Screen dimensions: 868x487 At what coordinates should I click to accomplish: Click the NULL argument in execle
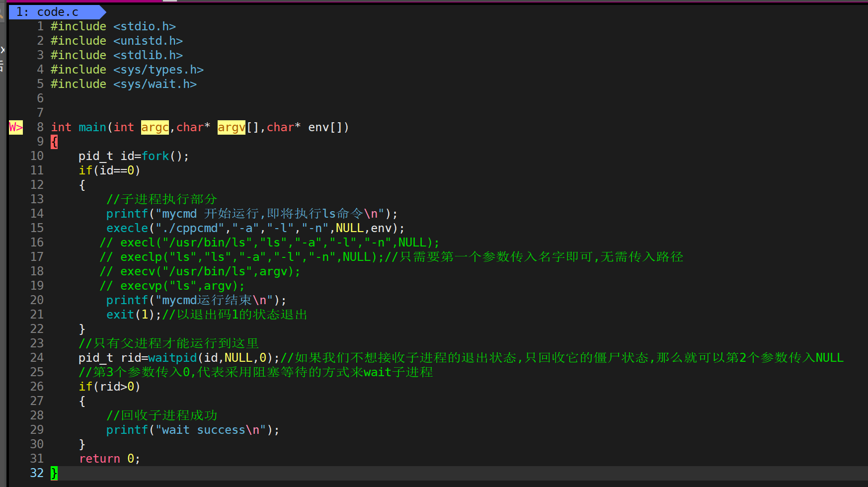350,228
